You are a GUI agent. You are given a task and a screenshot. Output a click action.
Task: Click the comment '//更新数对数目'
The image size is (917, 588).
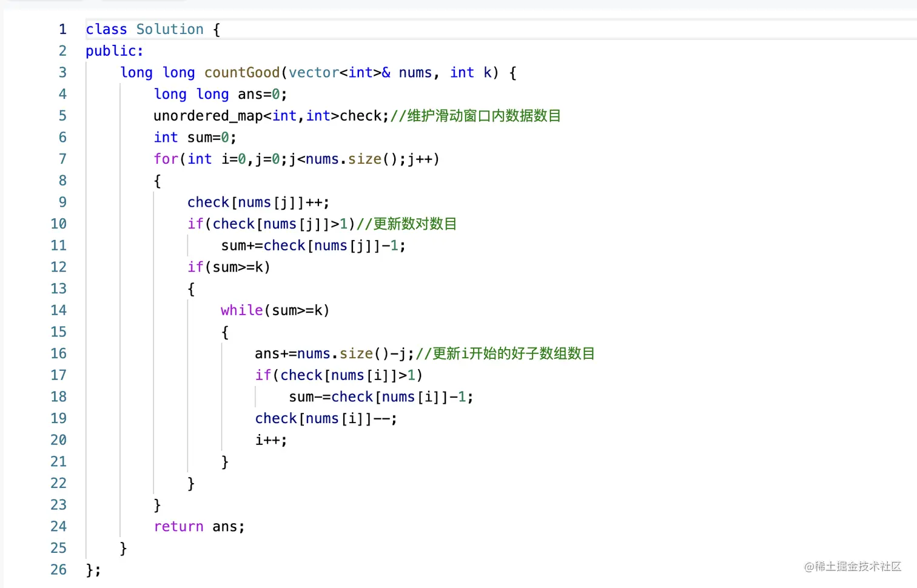pos(406,224)
